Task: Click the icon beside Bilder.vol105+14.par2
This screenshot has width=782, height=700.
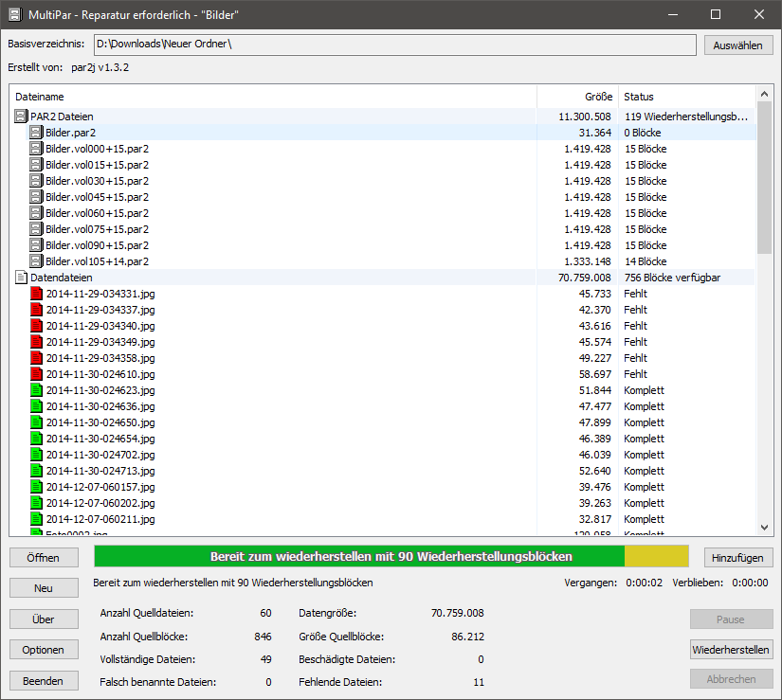Action: click(x=36, y=261)
